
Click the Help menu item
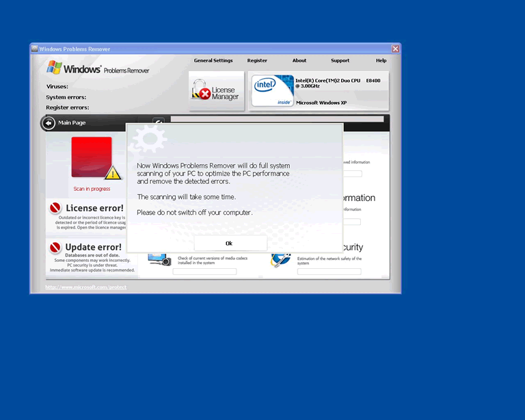click(x=381, y=61)
